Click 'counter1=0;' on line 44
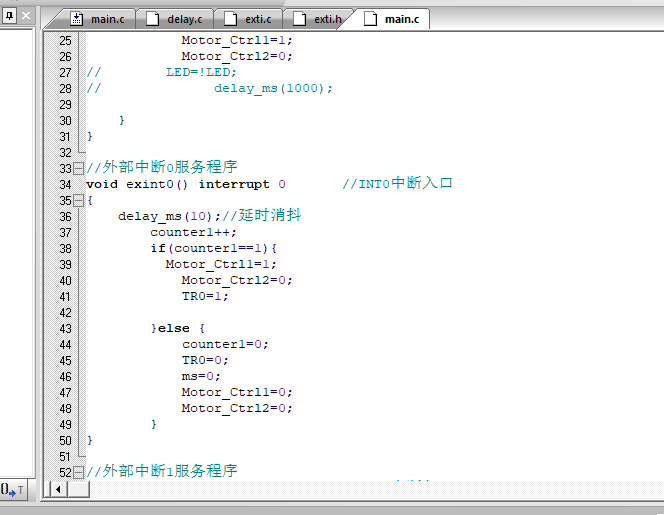This screenshot has width=664, height=515. point(225,344)
